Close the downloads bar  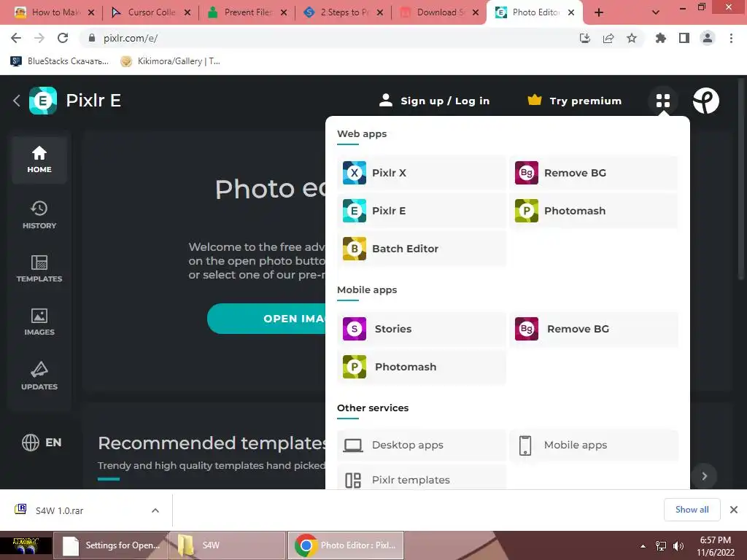tap(734, 510)
